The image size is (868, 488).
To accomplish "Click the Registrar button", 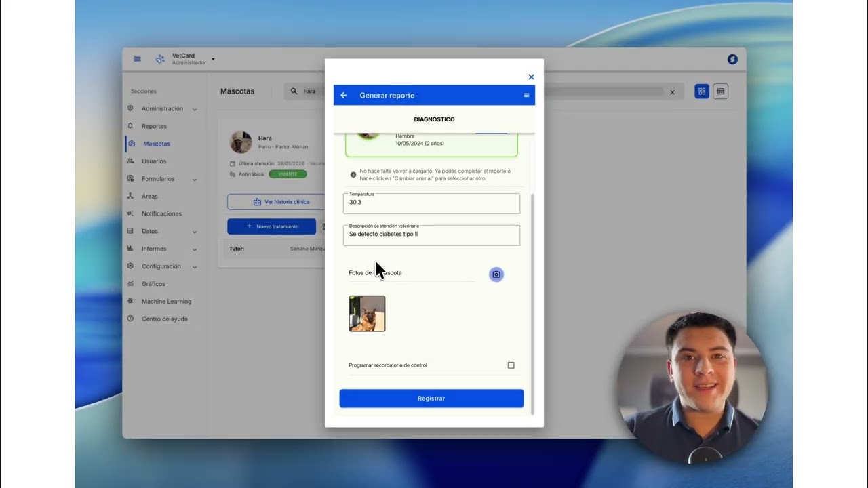I will click(x=431, y=399).
